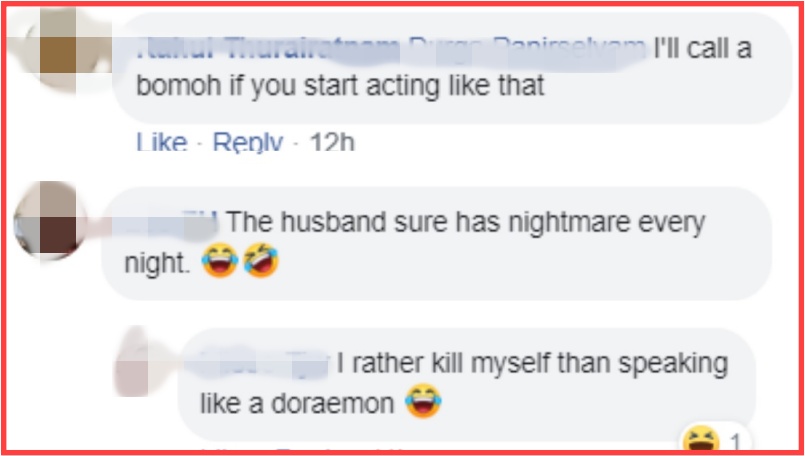This screenshot has width=805, height=456.
Task: Open the first commenter's pixelated profile picture
Action: tap(58, 49)
